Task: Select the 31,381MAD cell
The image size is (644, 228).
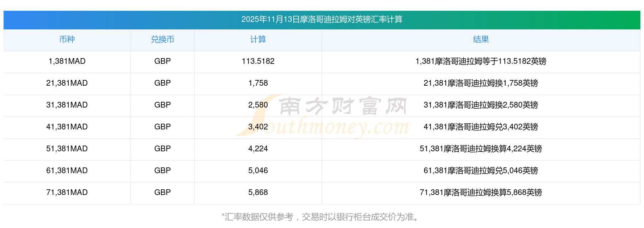Action: (x=67, y=105)
